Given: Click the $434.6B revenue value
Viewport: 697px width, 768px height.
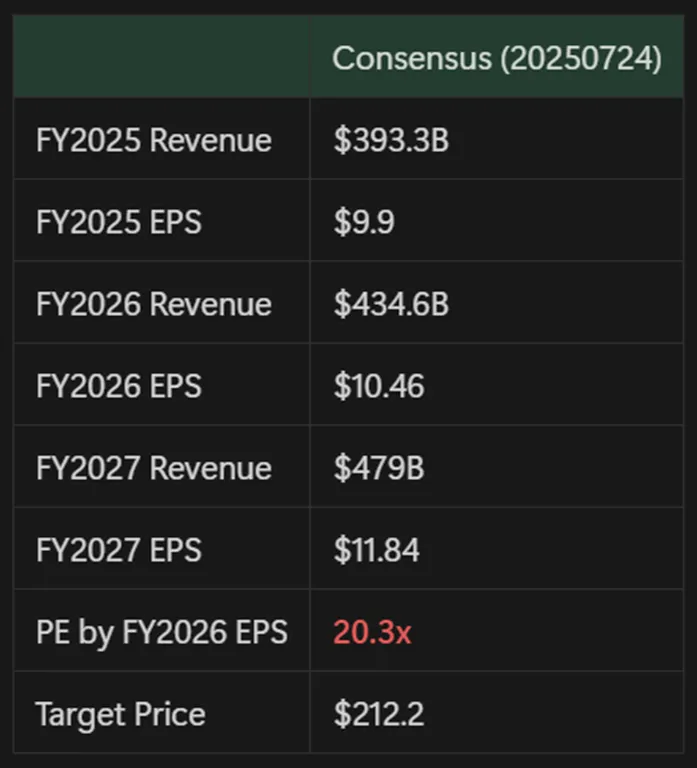Looking at the screenshot, I should [391, 304].
